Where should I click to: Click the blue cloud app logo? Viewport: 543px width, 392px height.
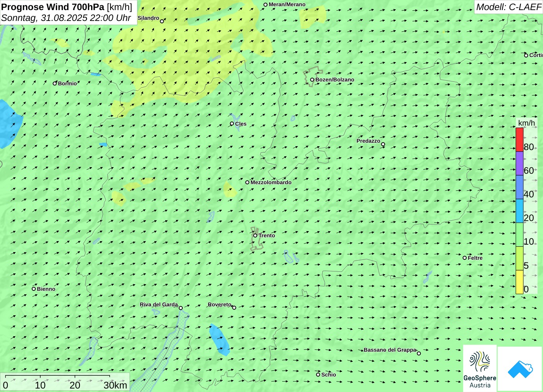520,369
